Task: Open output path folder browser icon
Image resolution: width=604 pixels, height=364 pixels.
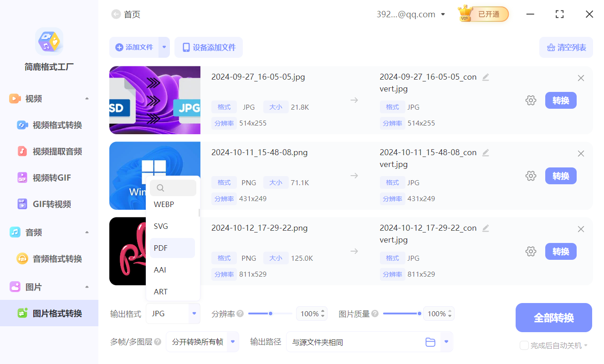Action: click(430, 342)
